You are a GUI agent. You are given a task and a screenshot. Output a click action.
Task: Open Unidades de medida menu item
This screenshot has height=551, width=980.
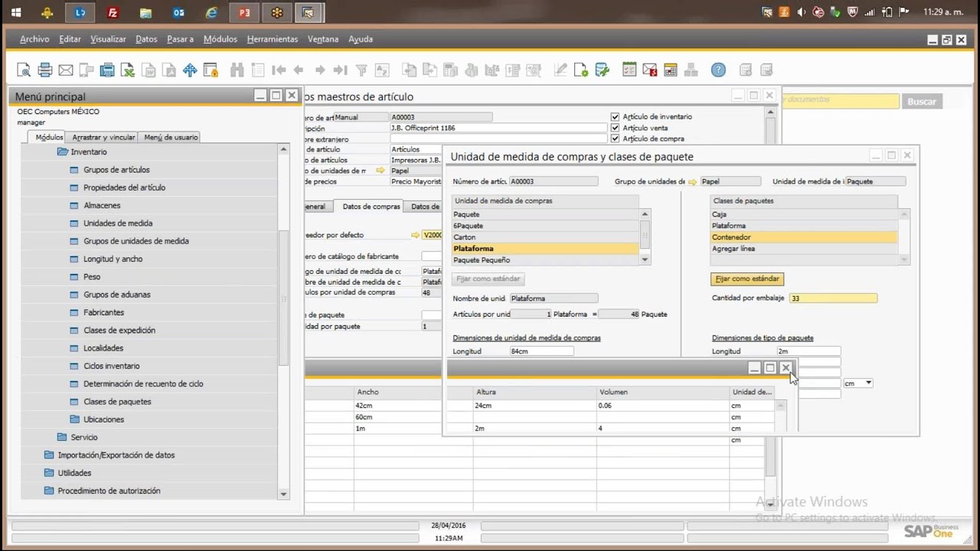click(x=118, y=223)
